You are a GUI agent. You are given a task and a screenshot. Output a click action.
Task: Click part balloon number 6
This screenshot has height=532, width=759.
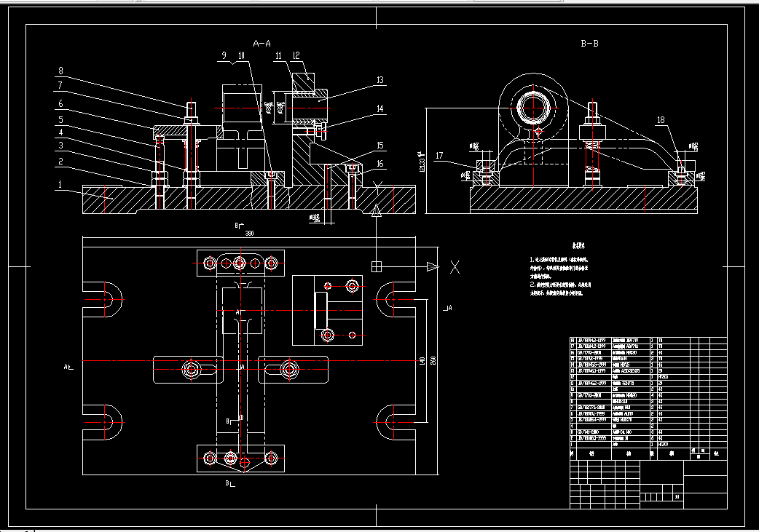[61, 103]
